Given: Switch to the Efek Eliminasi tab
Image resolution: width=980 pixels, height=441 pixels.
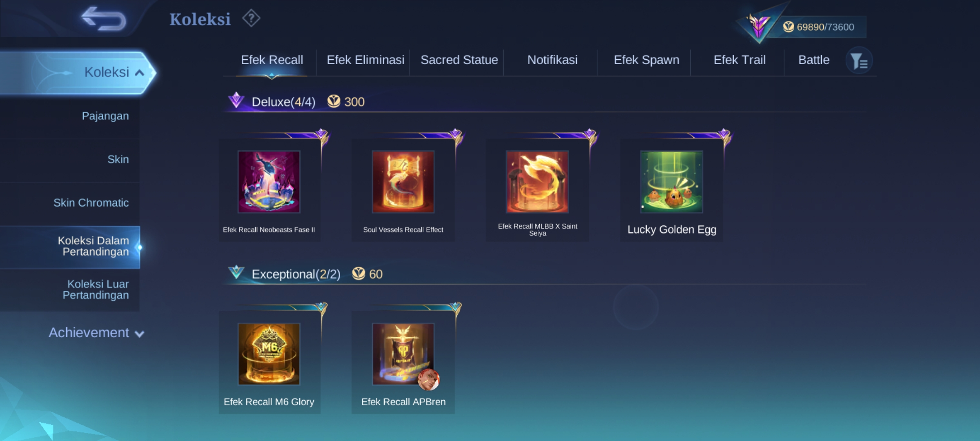Looking at the screenshot, I should pyautogui.click(x=365, y=60).
